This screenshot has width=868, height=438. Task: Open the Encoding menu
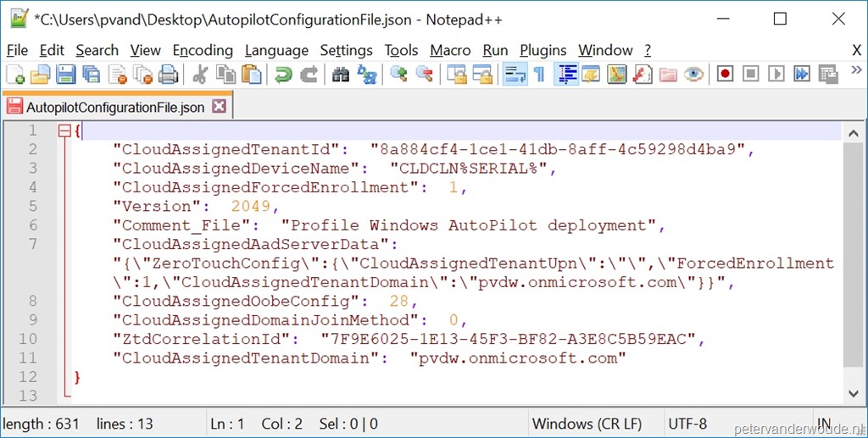click(x=203, y=50)
